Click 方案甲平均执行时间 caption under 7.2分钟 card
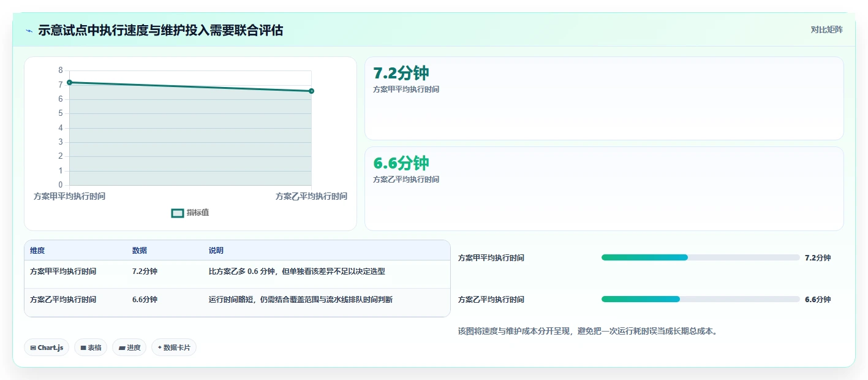Image resolution: width=868 pixels, height=380 pixels. point(406,89)
